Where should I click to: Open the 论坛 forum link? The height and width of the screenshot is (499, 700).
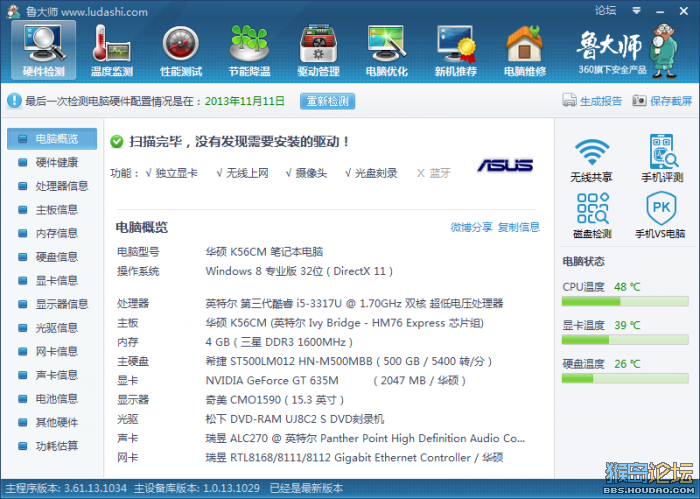[605, 10]
